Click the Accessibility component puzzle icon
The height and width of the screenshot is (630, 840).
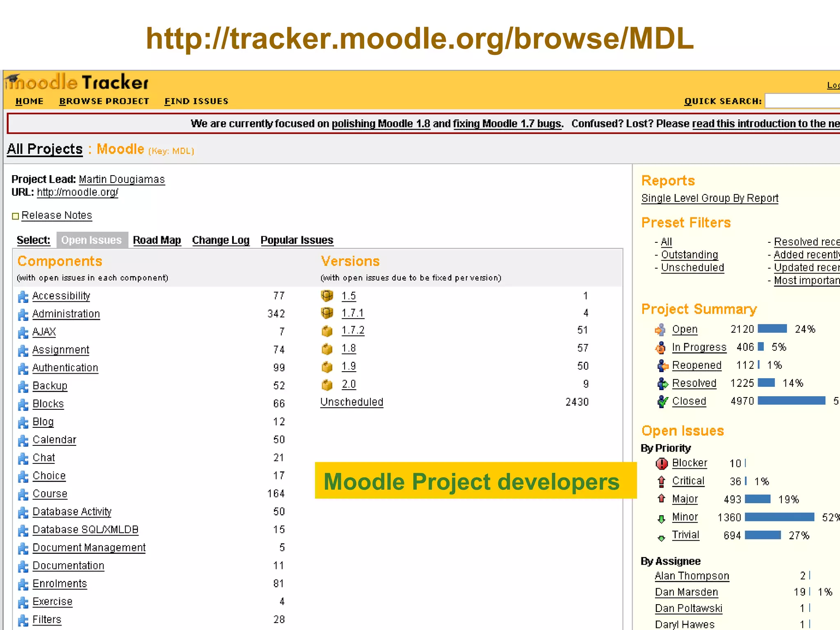click(23, 297)
